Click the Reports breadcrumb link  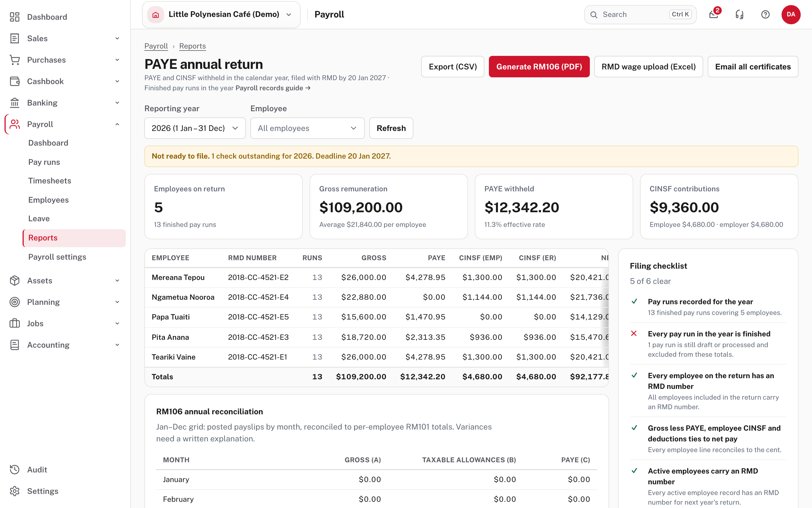(192, 46)
